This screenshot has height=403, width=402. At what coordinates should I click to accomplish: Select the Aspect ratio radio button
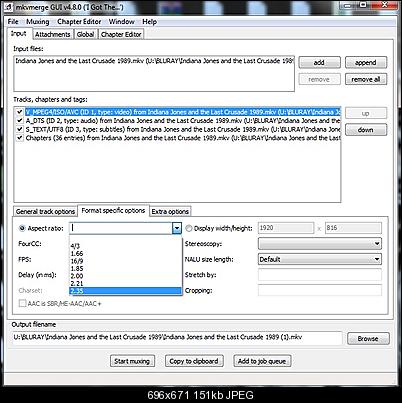coord(22,228)
